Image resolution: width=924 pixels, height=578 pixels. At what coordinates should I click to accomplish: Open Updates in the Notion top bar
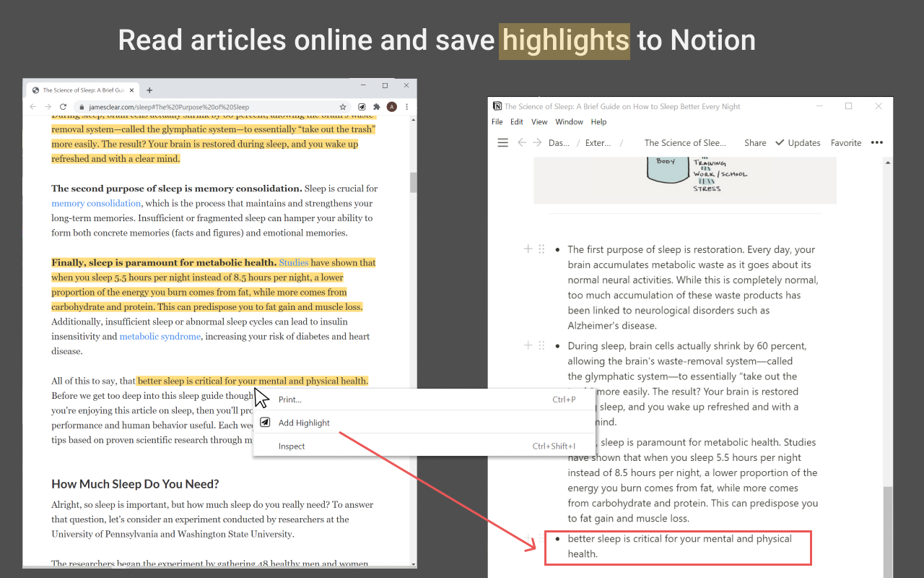[798, 143]
